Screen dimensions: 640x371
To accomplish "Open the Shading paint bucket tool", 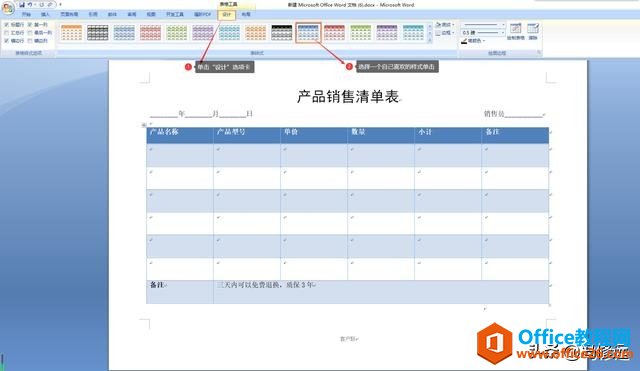I will click(438, 24).
